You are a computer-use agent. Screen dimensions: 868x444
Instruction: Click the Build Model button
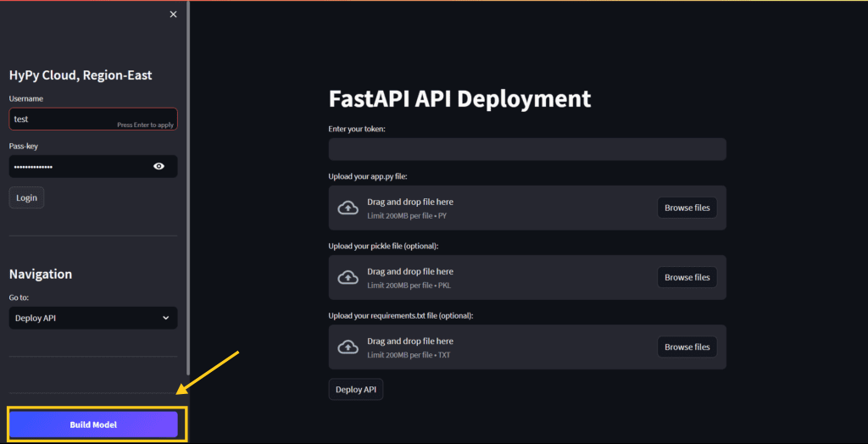(x=93, y=425)
